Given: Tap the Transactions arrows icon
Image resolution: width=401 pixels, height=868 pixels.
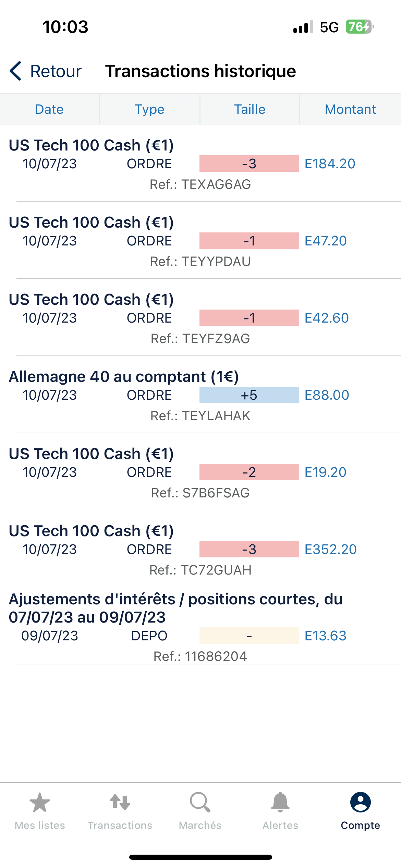Looking at the screenshot, I should (x=120, y=803).
